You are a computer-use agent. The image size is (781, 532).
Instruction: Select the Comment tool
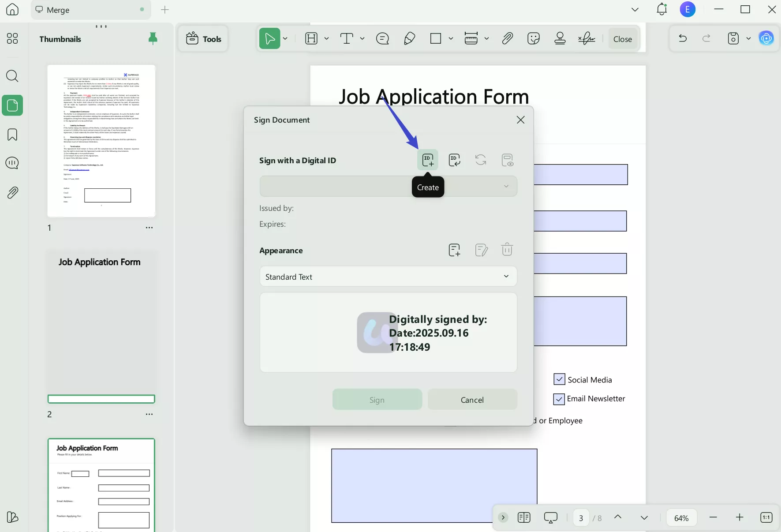tap(382, 39)
